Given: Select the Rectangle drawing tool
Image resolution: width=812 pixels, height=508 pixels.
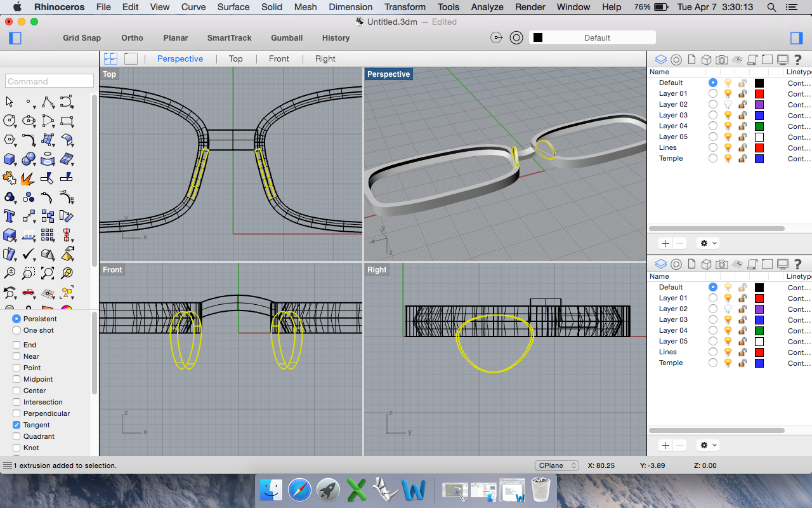Looking at the screenshot, I should tap(67, 121).
